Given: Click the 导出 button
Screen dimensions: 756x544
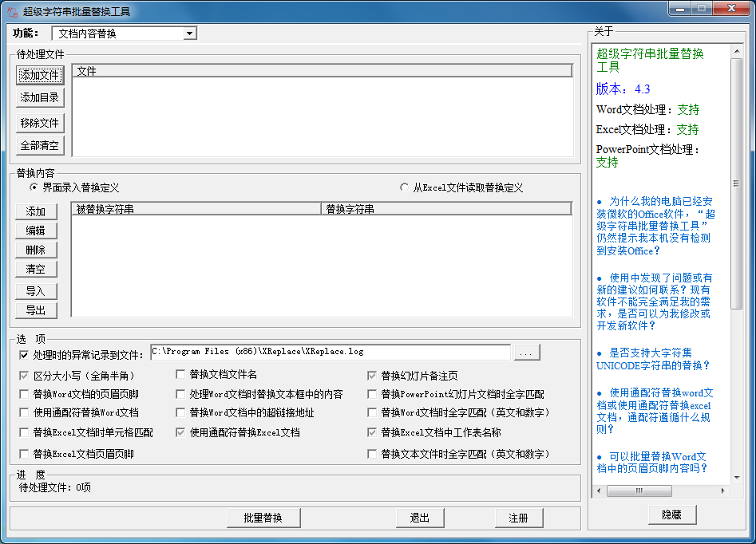Looking at the screenshot, I should 36,311.
